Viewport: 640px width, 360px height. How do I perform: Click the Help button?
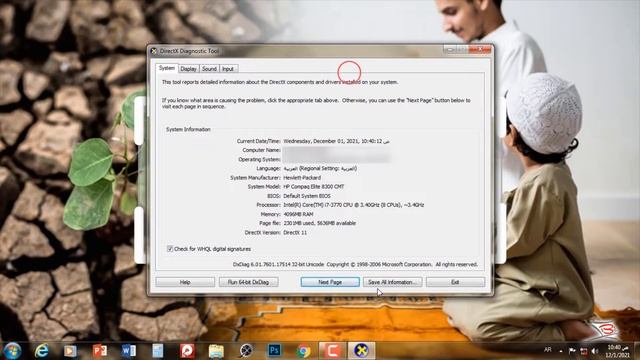click(x=185, y=282)
